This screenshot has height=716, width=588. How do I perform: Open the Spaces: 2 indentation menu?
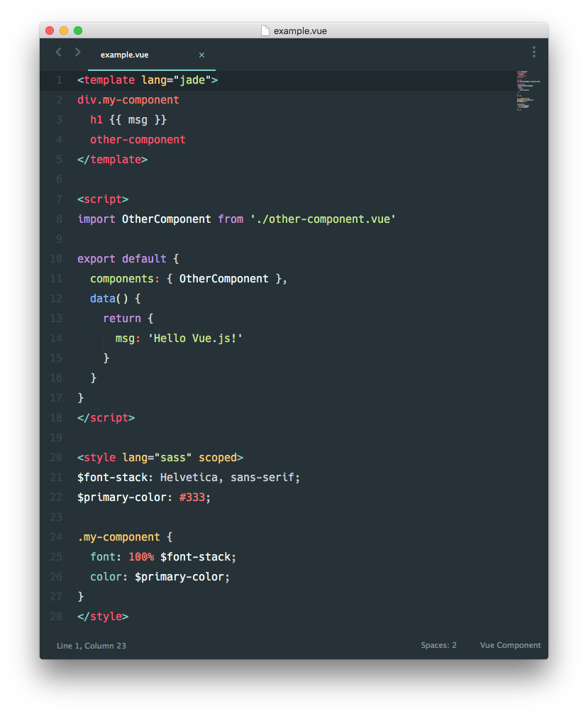pos(438,645)
